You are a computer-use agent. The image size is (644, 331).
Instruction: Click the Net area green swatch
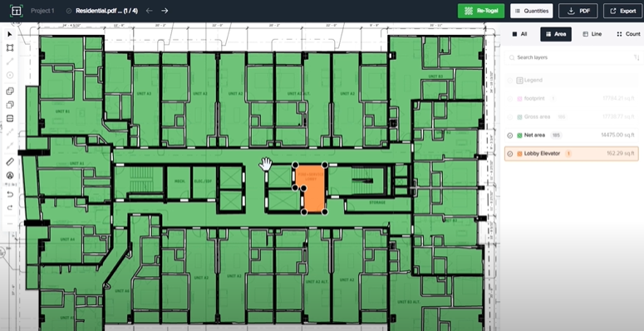click(519, 136)
